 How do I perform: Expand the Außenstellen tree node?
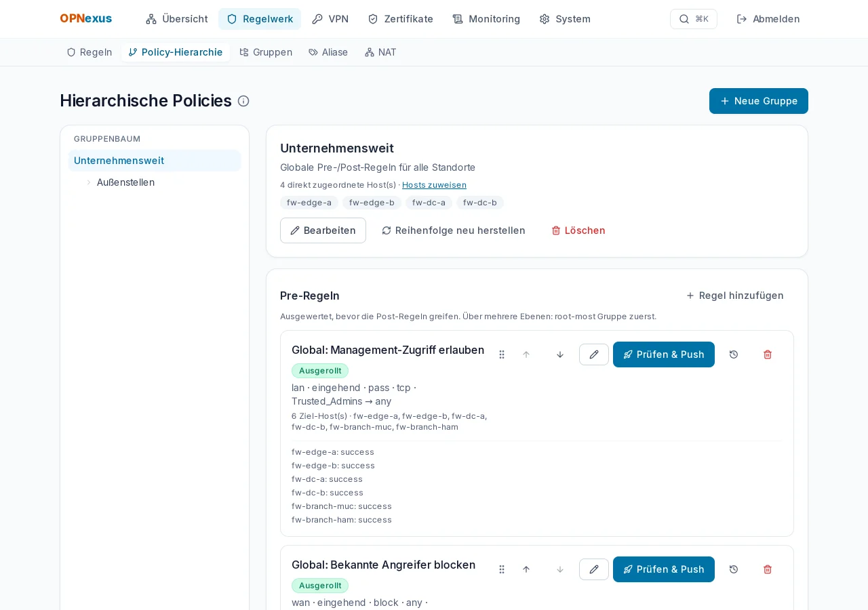coord(88,182)
